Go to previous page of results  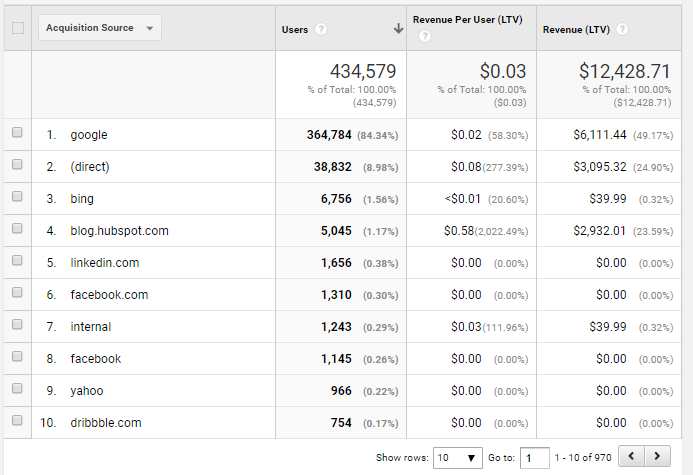(632, 457)
